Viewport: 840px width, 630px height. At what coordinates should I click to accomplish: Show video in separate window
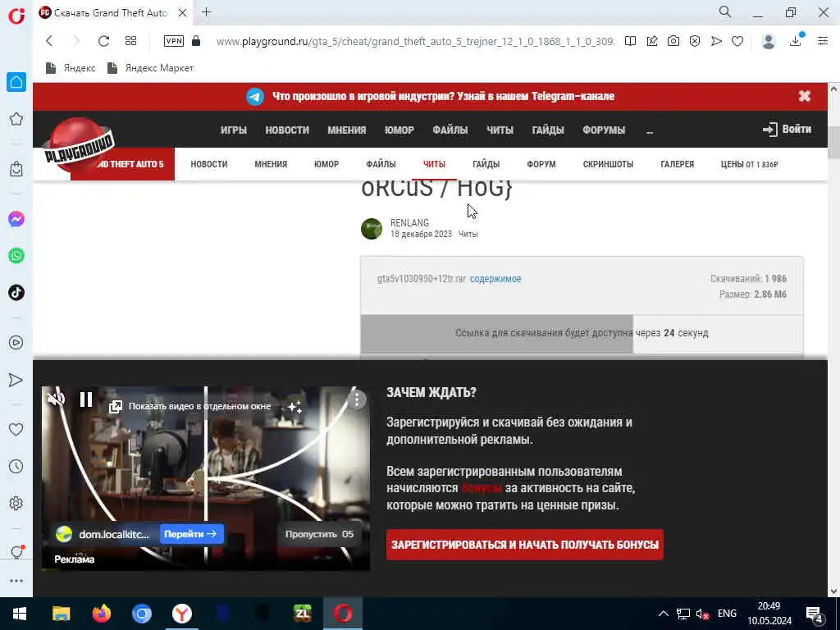point(190,406)
